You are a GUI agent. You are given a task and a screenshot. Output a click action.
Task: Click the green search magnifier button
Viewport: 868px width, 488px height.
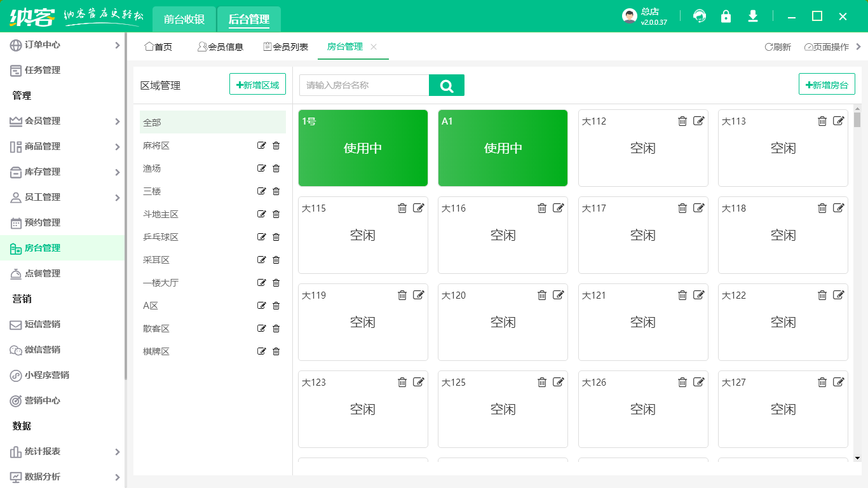tap(447, 85)
